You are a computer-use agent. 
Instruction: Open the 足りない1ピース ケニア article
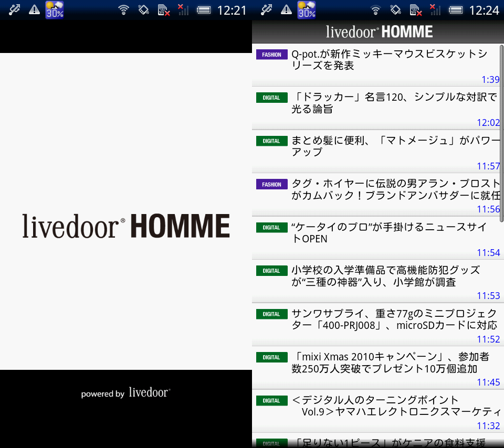coord(378,441)
